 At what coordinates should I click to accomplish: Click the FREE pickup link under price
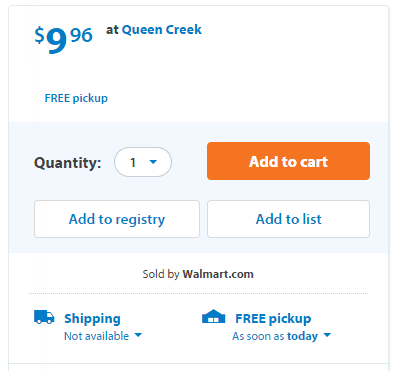pyautogui.click(x=76, y=98)
